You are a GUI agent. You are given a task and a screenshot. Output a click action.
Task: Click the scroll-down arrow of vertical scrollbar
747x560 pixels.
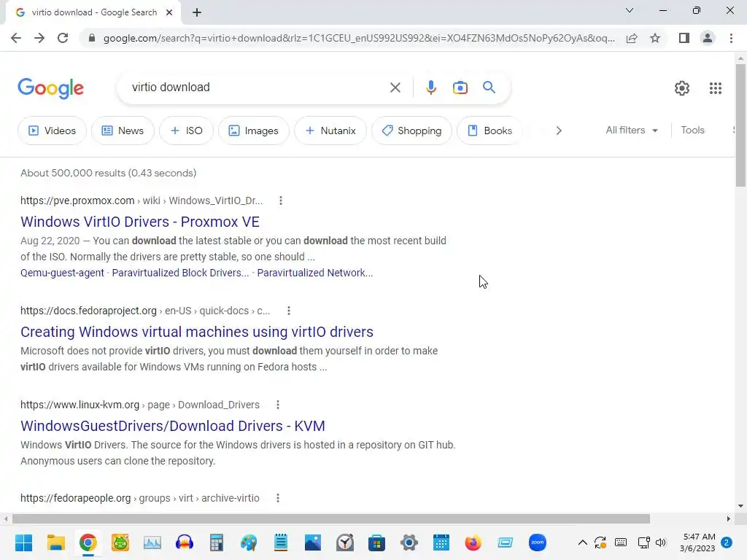[x=740, y=506]
